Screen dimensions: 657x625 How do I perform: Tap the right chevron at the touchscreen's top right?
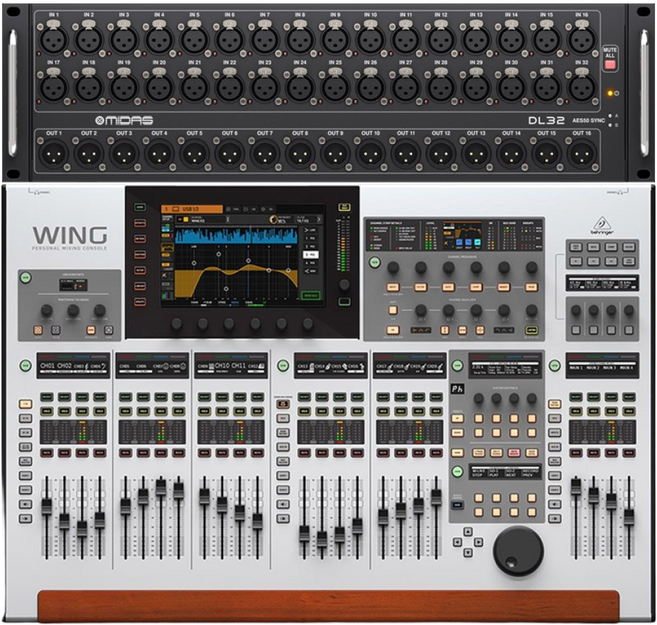coord(319,219)
